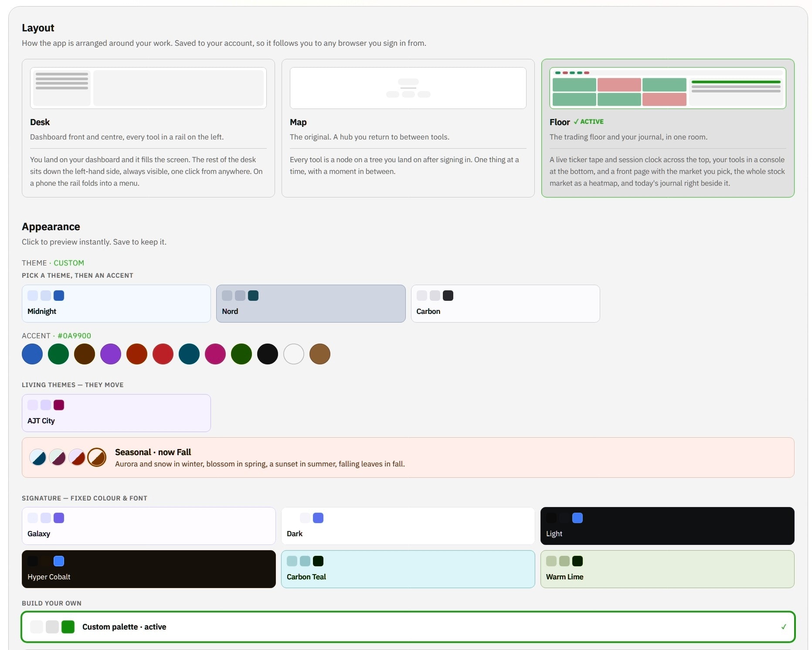
Task: Apply the Hyper Cobalt signature theme
Action: 149,569
